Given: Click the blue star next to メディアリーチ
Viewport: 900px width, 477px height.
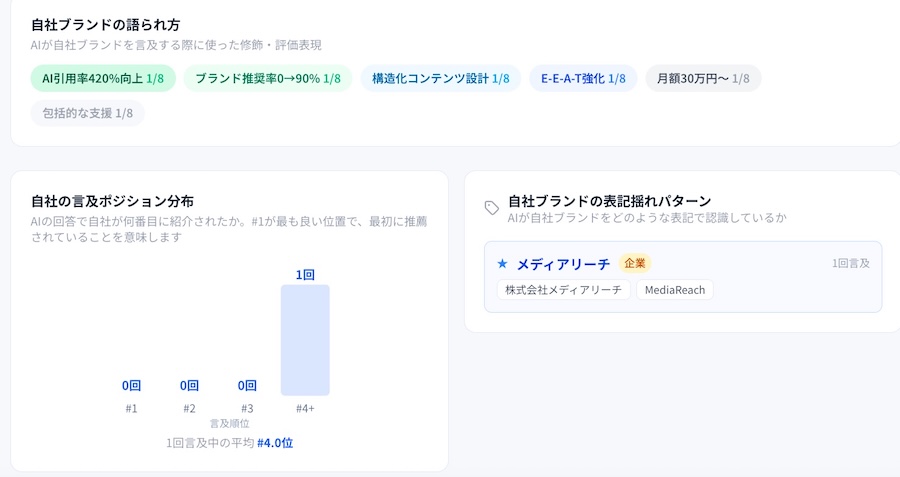Looking at the screenshot, I should coord(502,263).
